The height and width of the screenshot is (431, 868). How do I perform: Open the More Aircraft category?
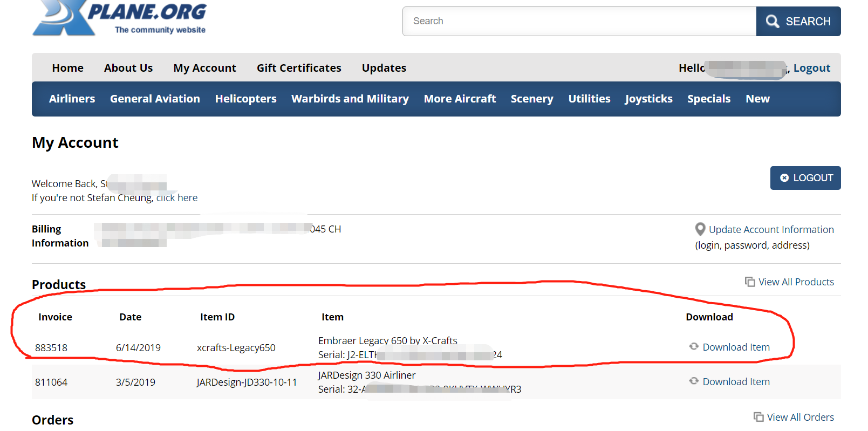[x=460, y=99]
